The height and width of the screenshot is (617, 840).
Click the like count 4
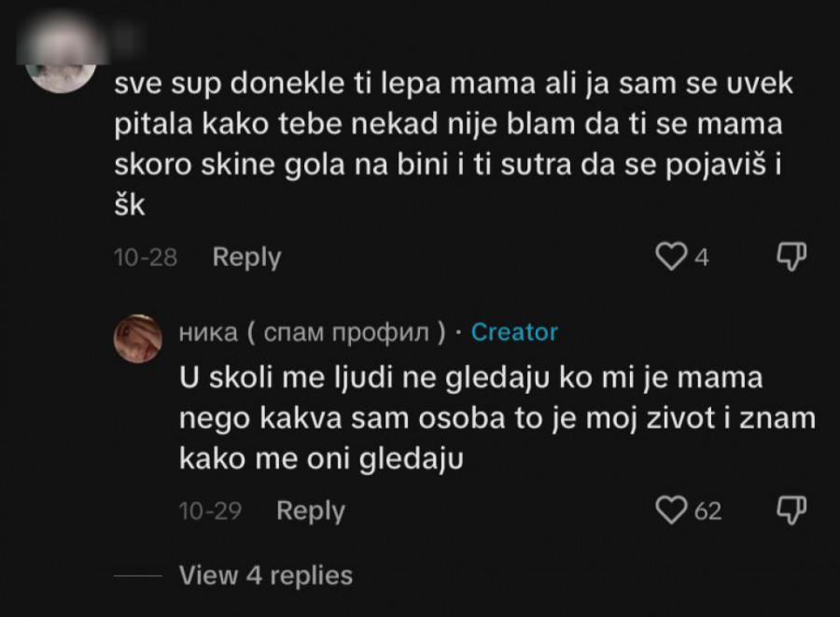(x=702, y=258)
